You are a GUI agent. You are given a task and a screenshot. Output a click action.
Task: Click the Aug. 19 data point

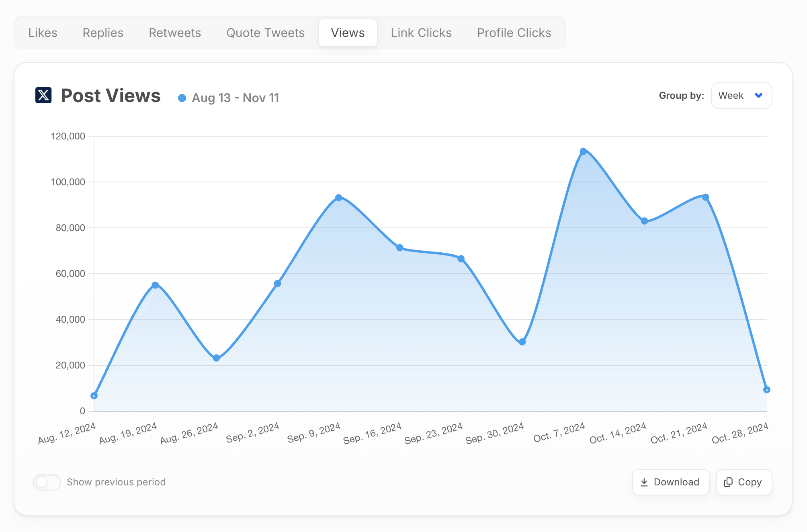(x=155, y=285)
